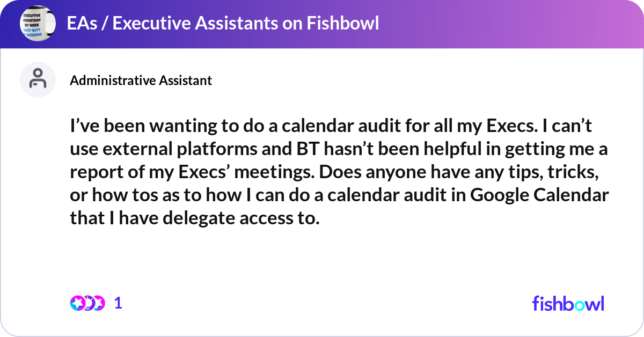Click an empty area of the purple header bar

(x=510, y=24)
